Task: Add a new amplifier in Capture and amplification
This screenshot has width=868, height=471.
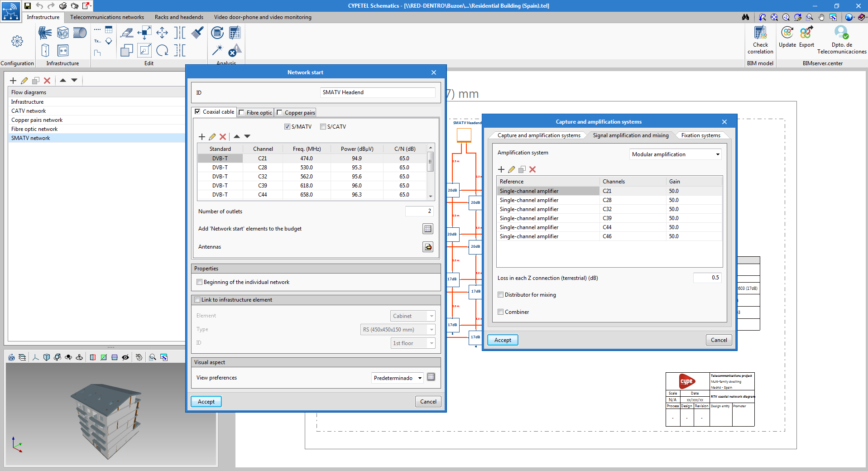Action: [501, 169]
